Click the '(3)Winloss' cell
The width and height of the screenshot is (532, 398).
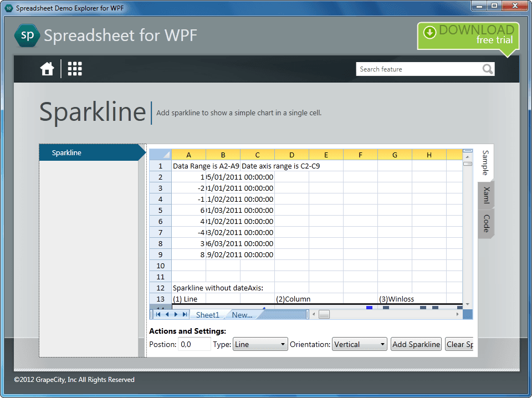395,299
